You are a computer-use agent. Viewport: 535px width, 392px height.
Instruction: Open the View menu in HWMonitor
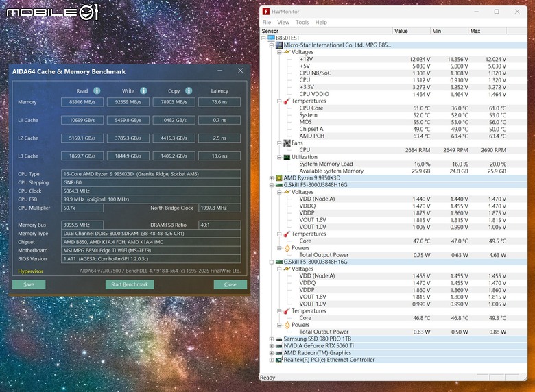pyautogui.click(x=283, y=22)
